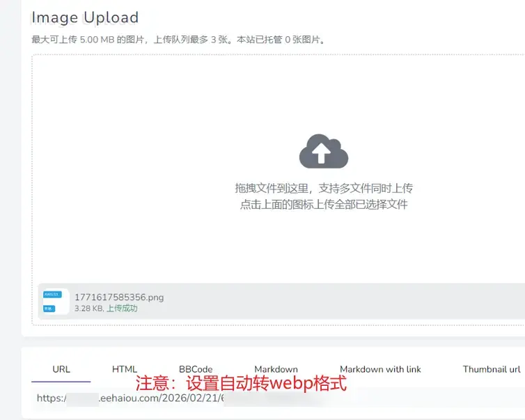Click the 1771617585356.png file thumbnail
This screenshot has width=525, height=420.
(52, 302)
